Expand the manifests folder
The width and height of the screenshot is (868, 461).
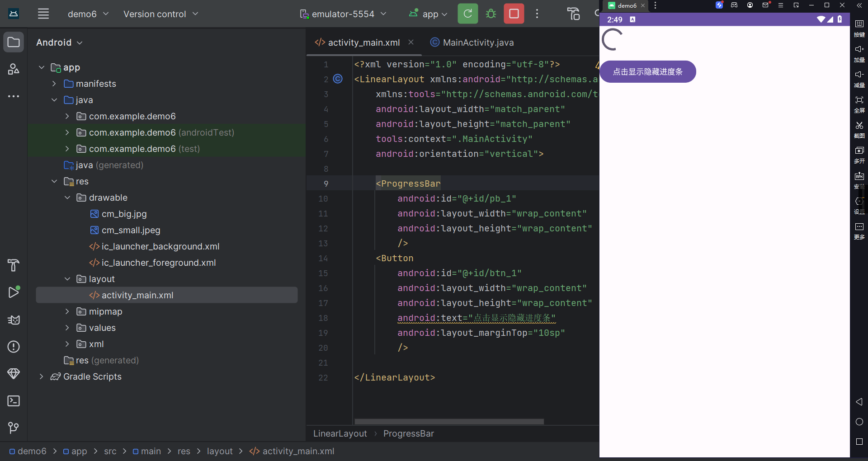tap(54, 84)
